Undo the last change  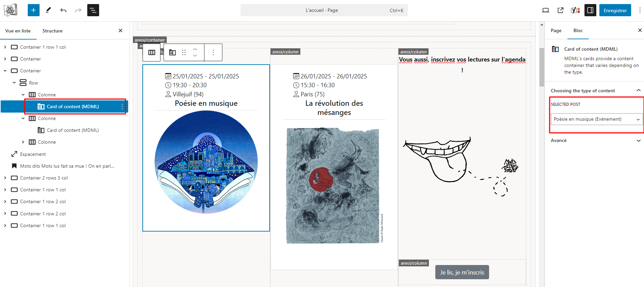[63, 10]
